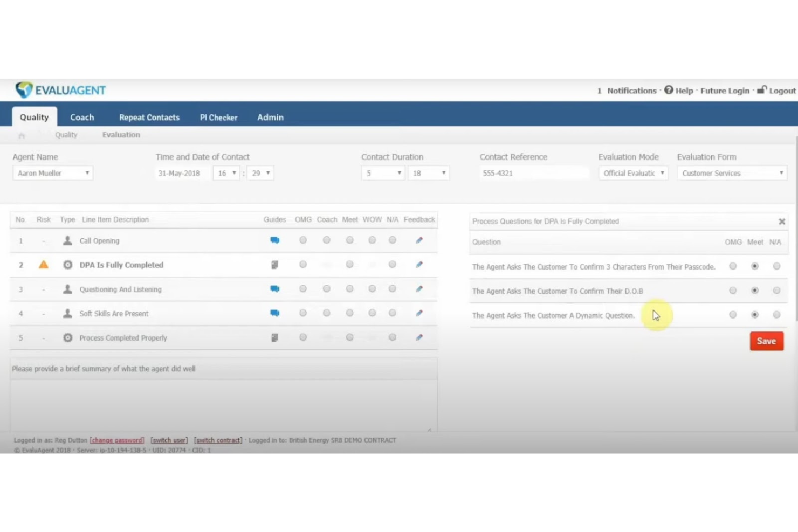Click the Save button
The image size is (798, 532).
[766, 341]
